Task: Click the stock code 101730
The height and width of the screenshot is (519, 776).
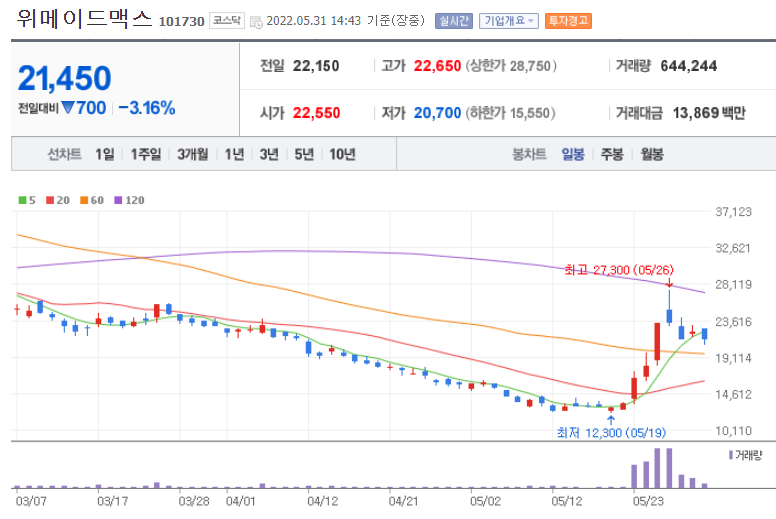Action: pos(181,22)
